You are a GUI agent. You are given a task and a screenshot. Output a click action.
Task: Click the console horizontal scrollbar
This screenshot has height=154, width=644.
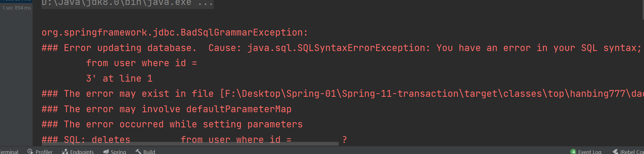click(190, 144)
